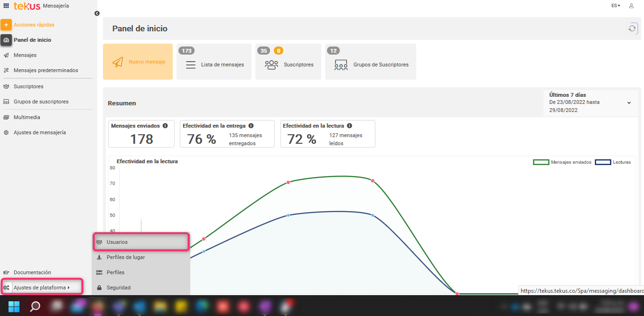Select Seguridad in the platform submenu
The image size is (644, 316).
pyautogui.click(x=118, y=288)
